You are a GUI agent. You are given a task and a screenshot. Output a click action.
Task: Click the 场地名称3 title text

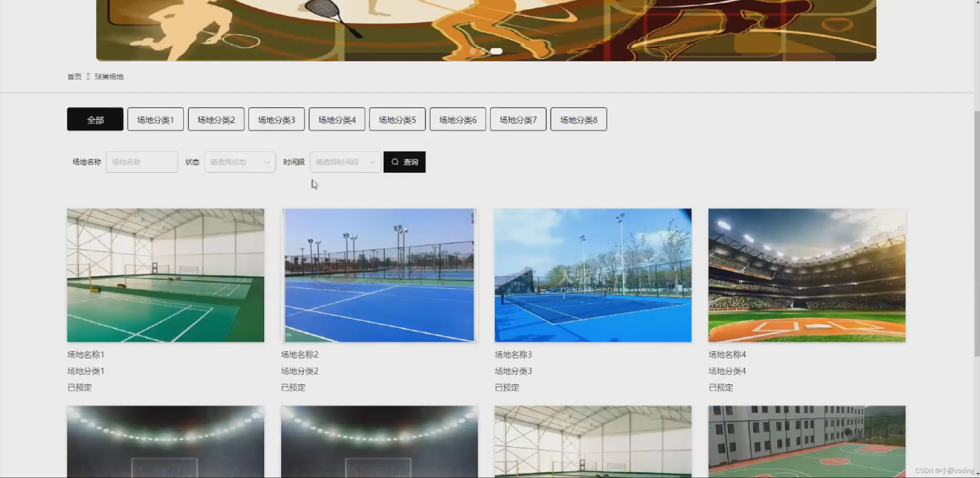pyautogui.click(x=513, y=355)
